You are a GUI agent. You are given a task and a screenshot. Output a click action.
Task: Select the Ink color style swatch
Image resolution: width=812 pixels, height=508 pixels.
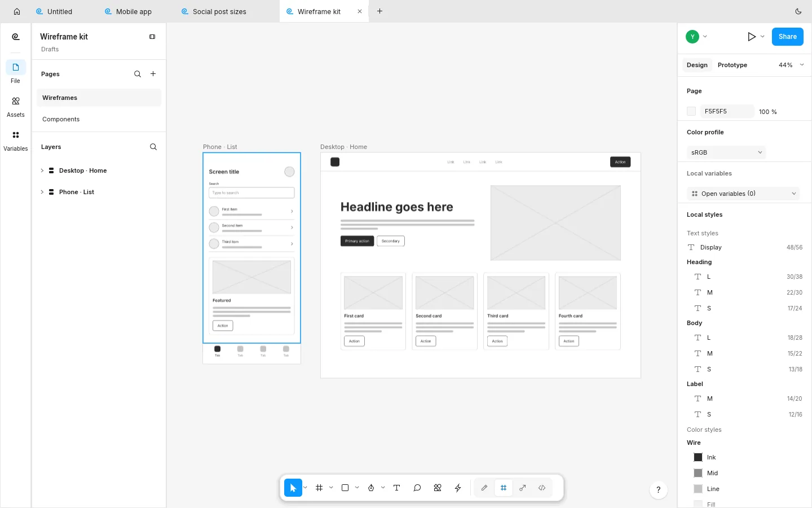[698, 457]
